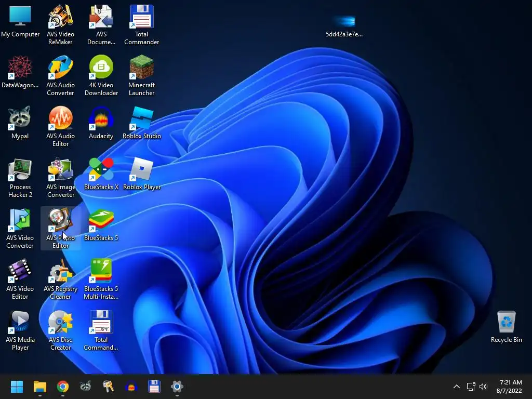Open File Explorer from the taskbar
The width and height of the screenshot is (532, 399).
39,387
